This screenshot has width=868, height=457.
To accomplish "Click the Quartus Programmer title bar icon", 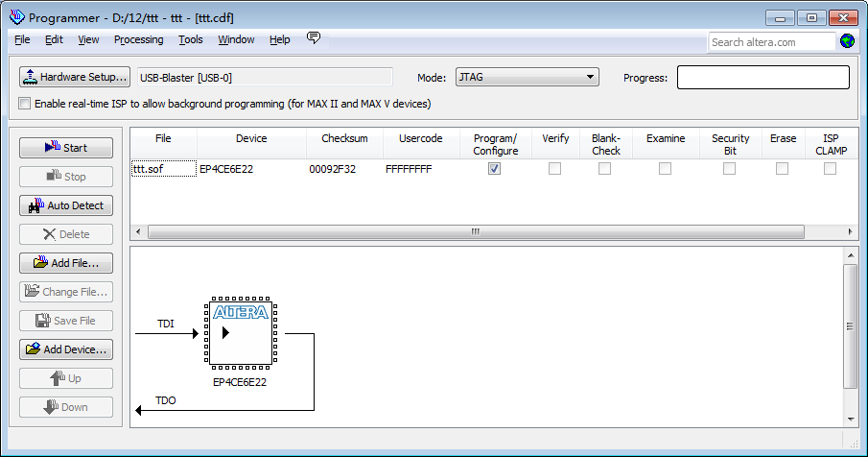I will (17, 17).
